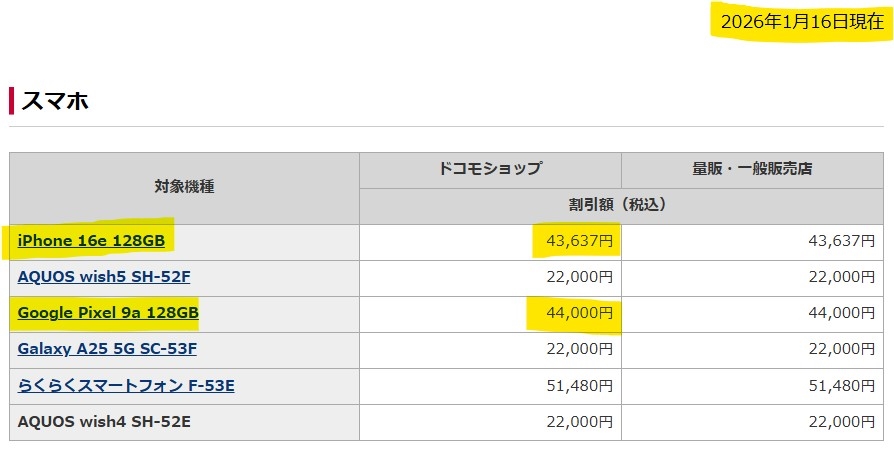Click the スマホ section heading
The image size is (894, 454).
tap(55, 101)
